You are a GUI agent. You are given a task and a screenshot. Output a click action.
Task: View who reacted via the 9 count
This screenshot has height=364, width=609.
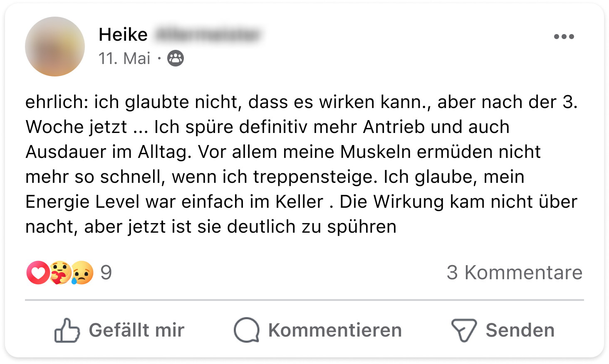coord(106,273)
